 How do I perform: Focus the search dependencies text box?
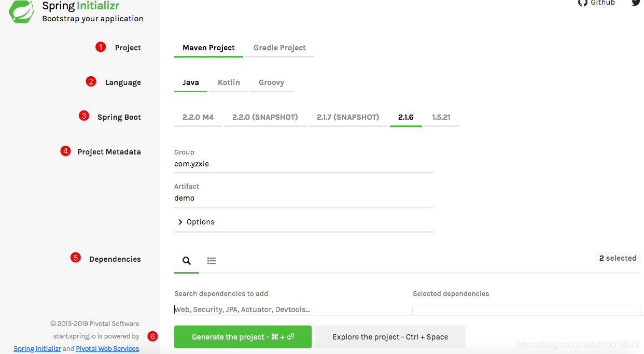[290, 309]
